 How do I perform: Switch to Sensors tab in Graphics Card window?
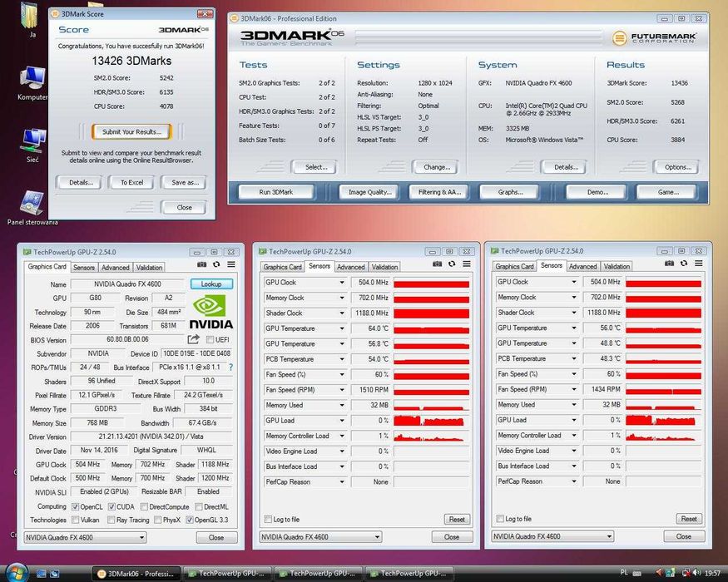[84, 268]
